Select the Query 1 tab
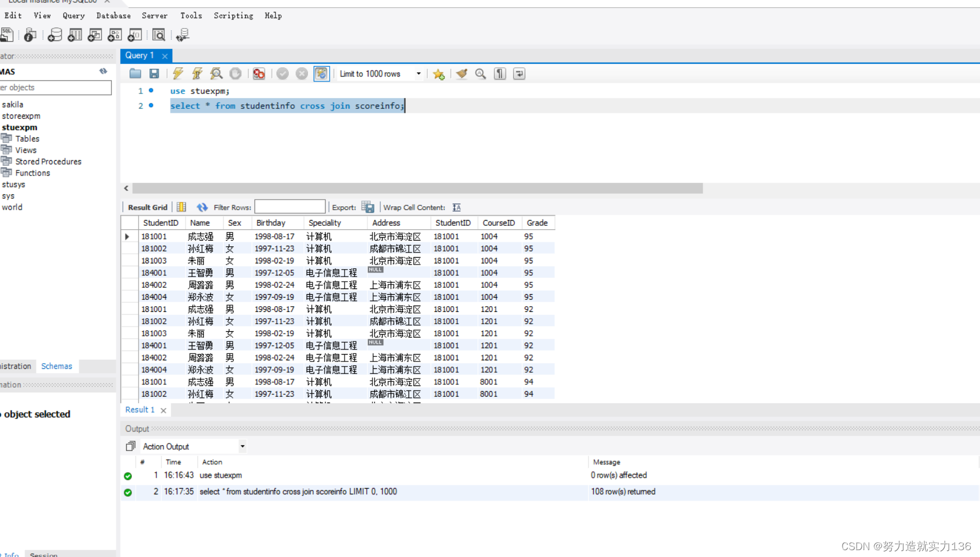Viewport: 980px width, 557px height. coord(140,55)
